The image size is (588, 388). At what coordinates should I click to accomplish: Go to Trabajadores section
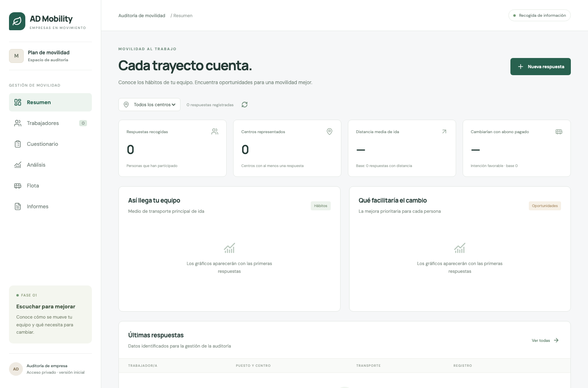point(50,123)
